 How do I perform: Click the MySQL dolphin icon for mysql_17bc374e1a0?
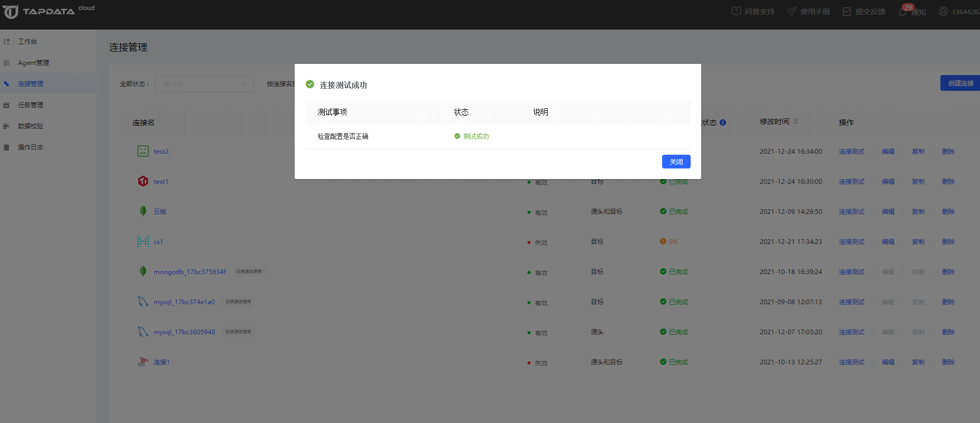[x=143, y=302]
